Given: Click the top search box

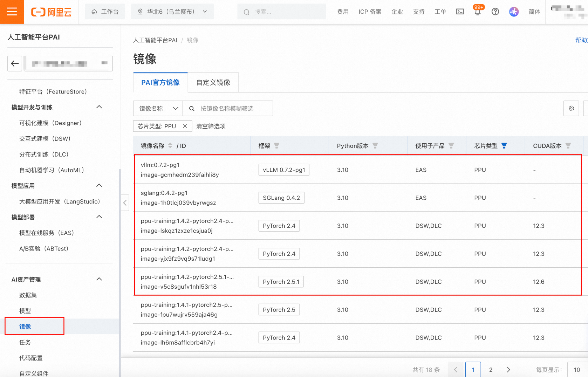Looking at the screenshot, I should pyautogui.click(x=282, y=12).
